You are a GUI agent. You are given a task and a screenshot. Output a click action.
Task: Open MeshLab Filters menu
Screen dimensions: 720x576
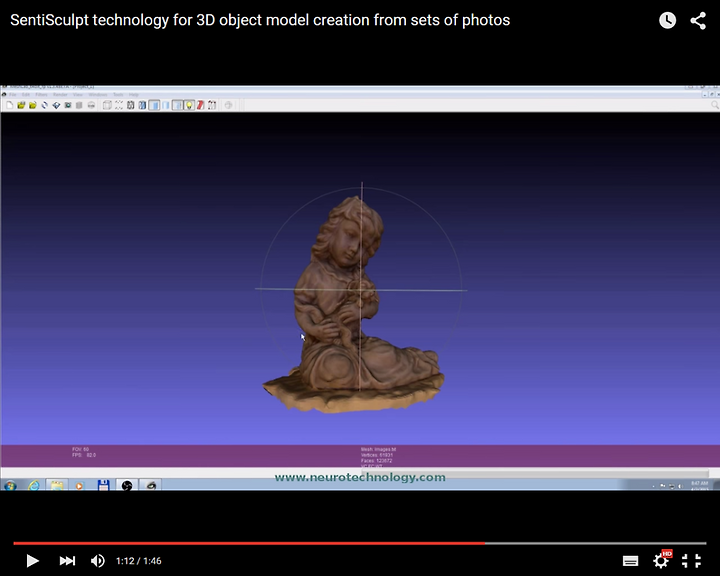pos(41,95)
